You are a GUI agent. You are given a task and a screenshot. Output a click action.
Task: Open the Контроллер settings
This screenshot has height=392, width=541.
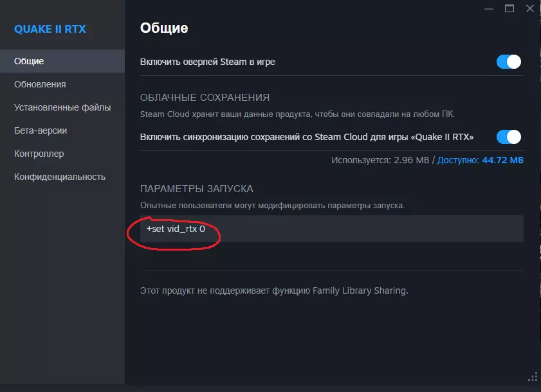point(39,154)
